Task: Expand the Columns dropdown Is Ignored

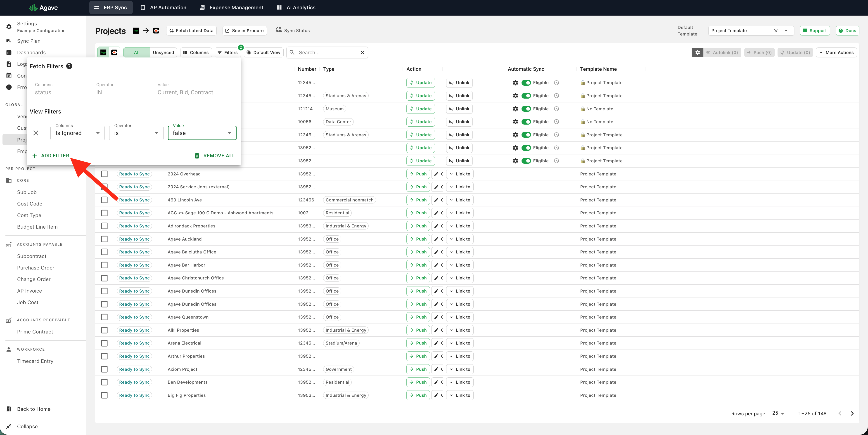Action: 78,133
